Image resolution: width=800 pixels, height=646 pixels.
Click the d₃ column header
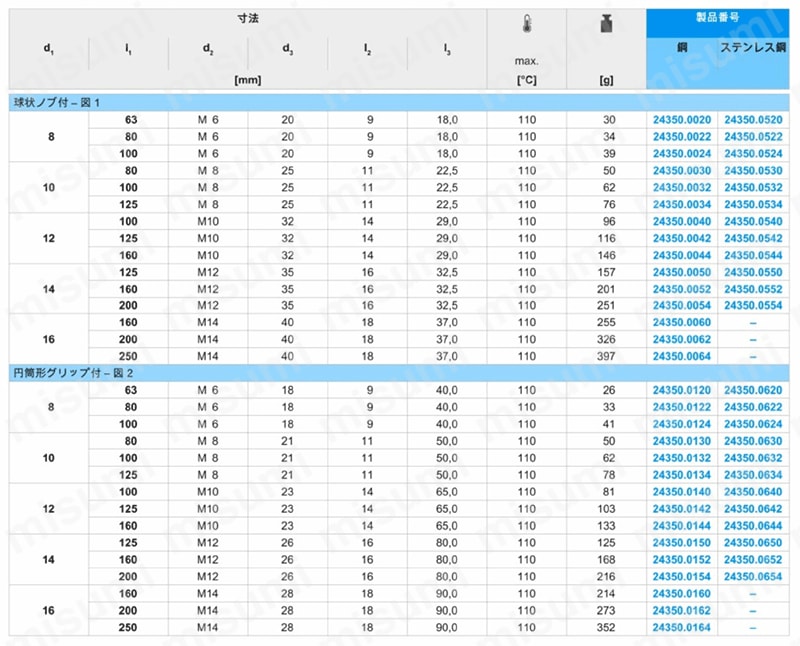(x=288, y=49)
